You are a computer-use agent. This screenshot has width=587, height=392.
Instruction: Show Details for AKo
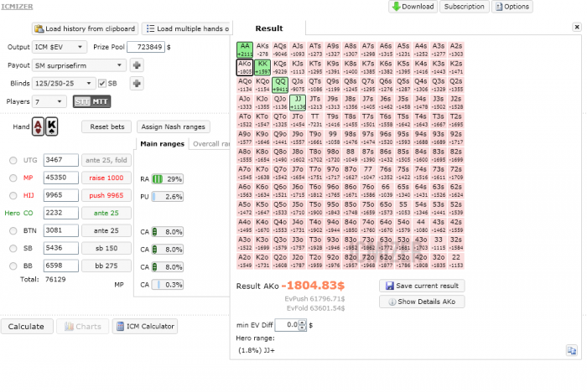[x=422, y=302]
